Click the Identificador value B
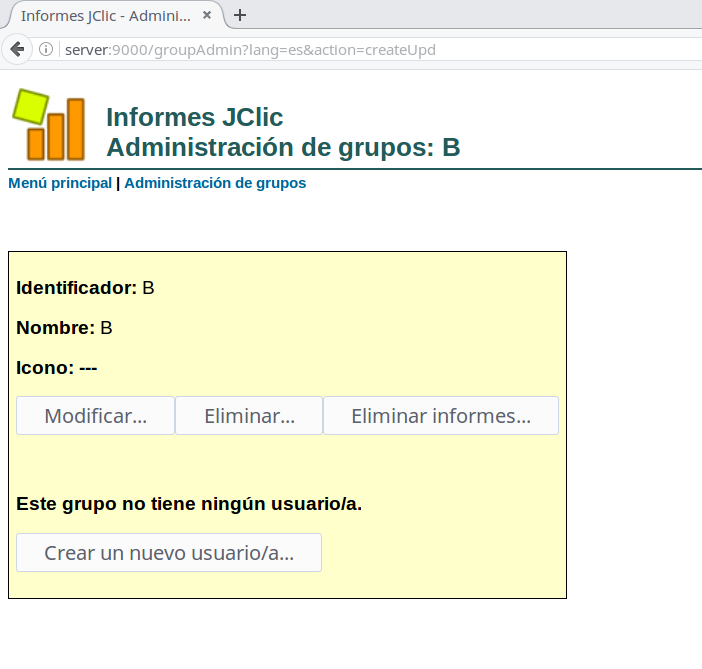Image resolution: width=702 pixels, height=669 pixels. tap(148, 288)
